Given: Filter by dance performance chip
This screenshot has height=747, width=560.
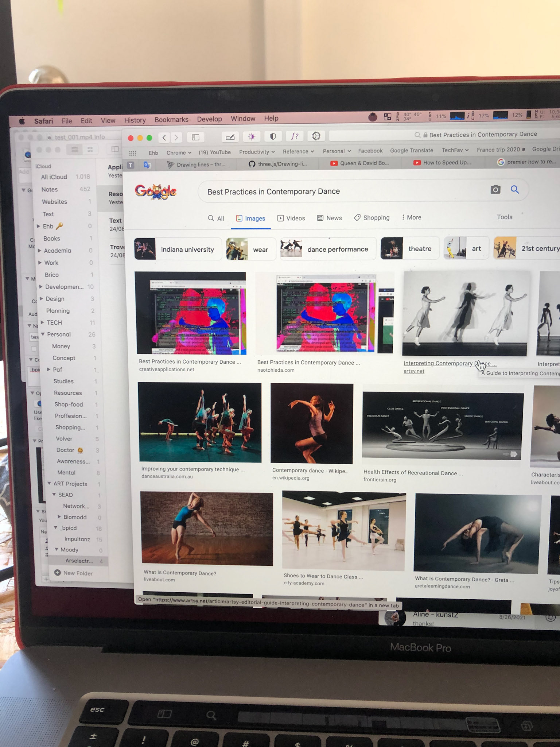Looking at the screenshot, I should tap(328, 249).
